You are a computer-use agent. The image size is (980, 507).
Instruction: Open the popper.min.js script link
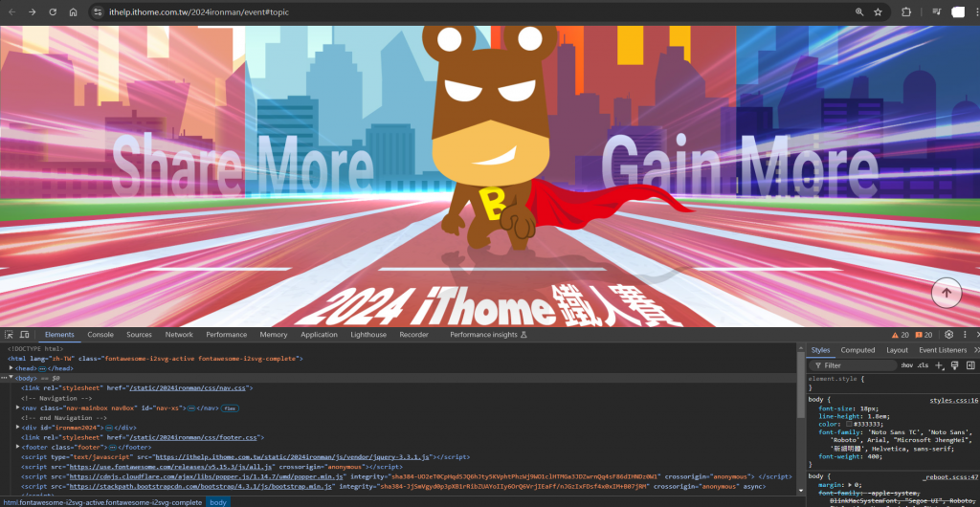205,477
